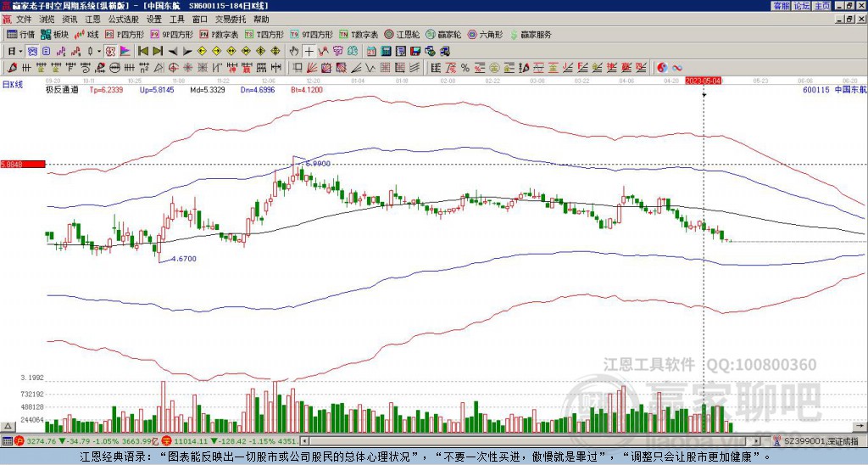Screen dimensions: 868x465
Task: Open the 文件 menu
Action: click(x=24, y=20)
